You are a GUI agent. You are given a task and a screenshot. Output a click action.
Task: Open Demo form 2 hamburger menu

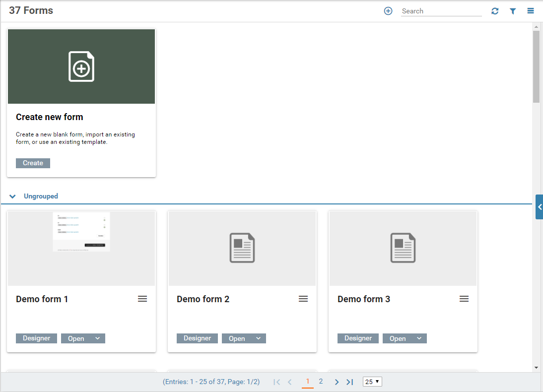coord(303,299)
